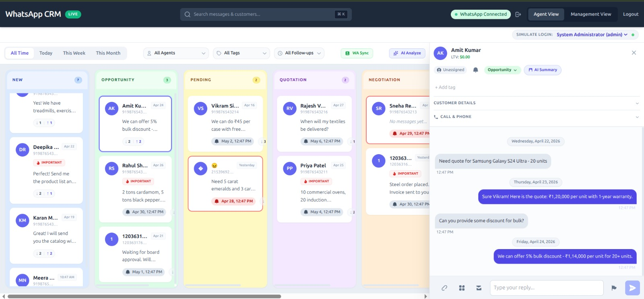Image resolution: width=644 pixels, height=299 pixels.
Task: Click the QUOTATION column header
Action: click(314, 80)
